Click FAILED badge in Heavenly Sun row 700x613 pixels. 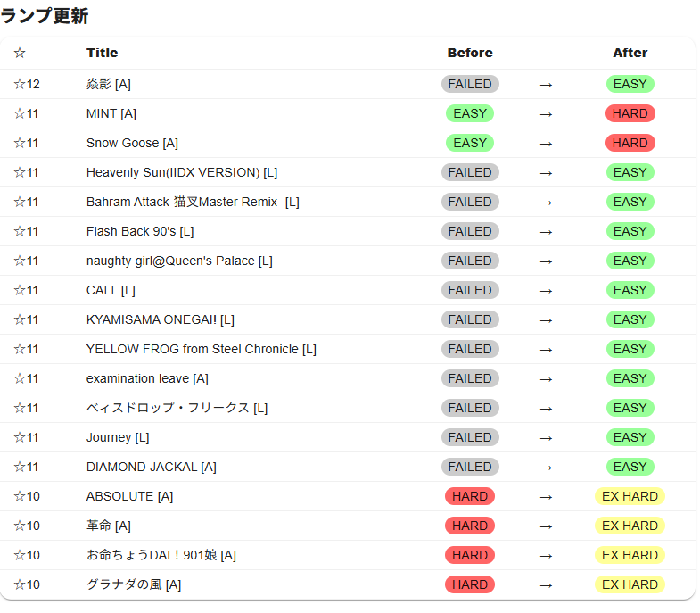[x=470, y=172]
